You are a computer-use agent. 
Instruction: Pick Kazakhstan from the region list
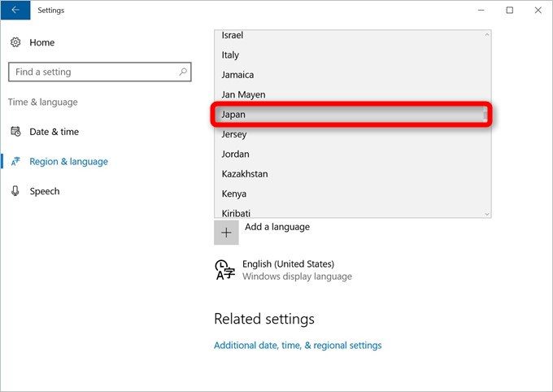coord(245,174)
